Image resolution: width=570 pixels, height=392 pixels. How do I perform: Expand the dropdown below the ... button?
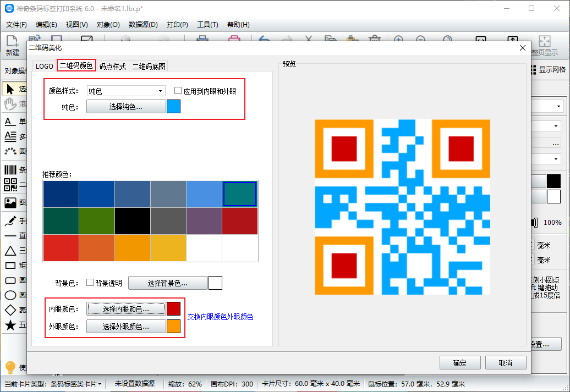coord(556,159)
